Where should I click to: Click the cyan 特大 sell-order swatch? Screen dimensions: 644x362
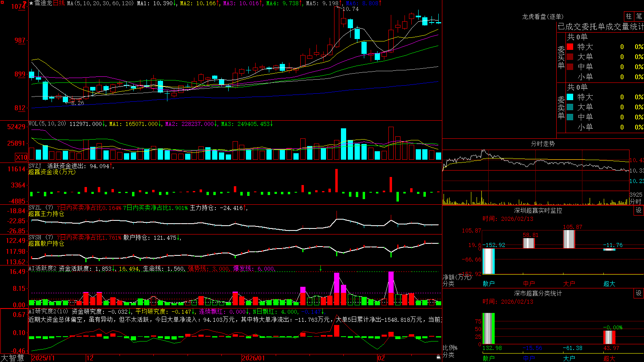(x=570, y=97)
